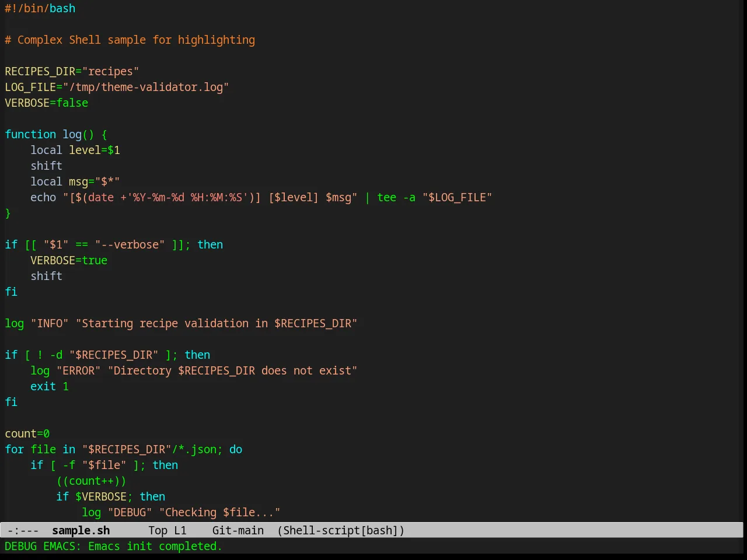Click the '/*.json' glob in the for loop
Image resolution: width=747 pixels, height=560 pixels.
[x=194, y=449]
